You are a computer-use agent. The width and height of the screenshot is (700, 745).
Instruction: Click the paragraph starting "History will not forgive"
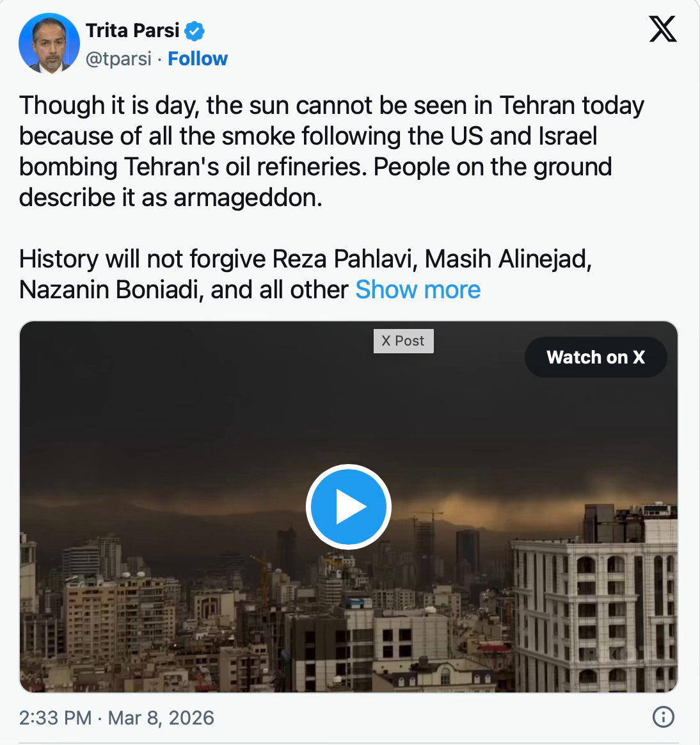(x=305, y=259)
